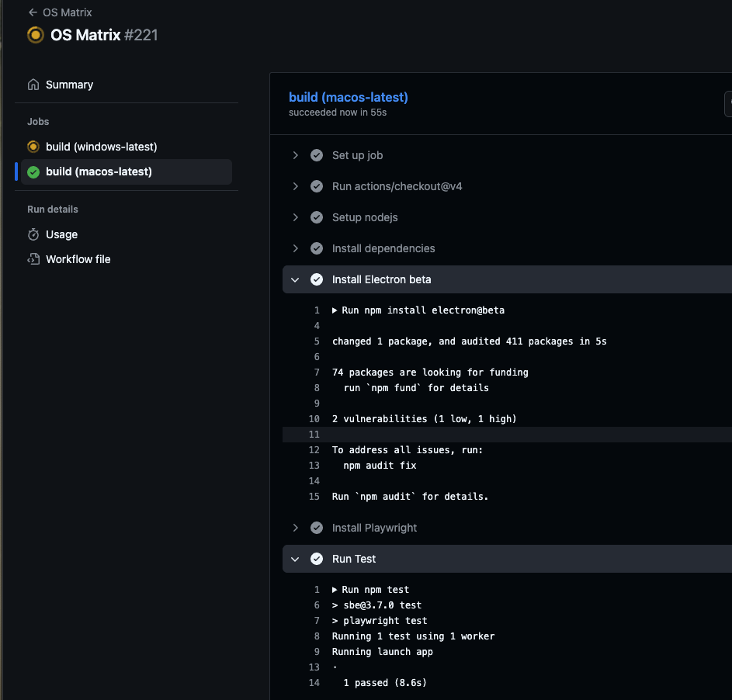Click the home icon beside Summary

[x=33, y=84]
